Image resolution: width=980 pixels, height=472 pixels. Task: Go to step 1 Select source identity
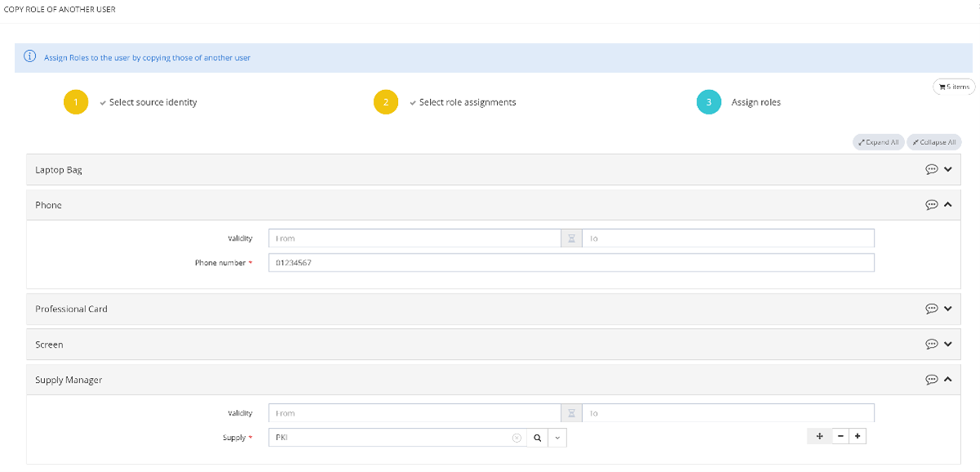point(130,102)
